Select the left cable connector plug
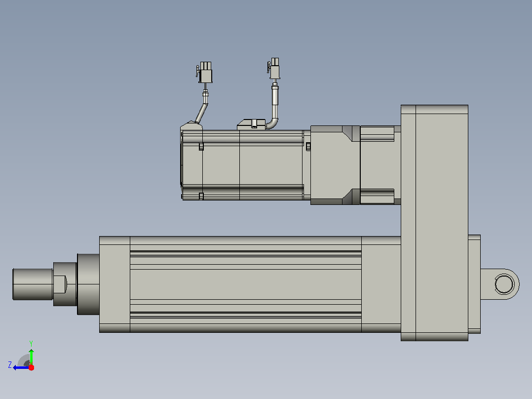The image size is (532, 399). [x=204, y=72]
